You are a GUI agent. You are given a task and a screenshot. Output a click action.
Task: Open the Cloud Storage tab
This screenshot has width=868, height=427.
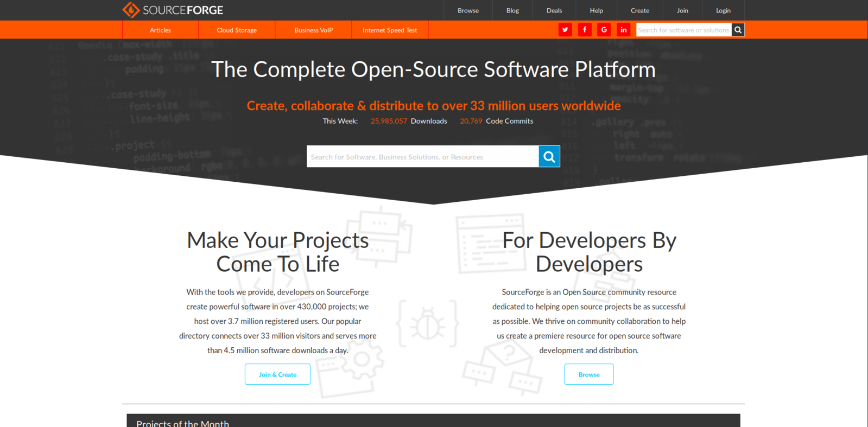coord(237,30)
